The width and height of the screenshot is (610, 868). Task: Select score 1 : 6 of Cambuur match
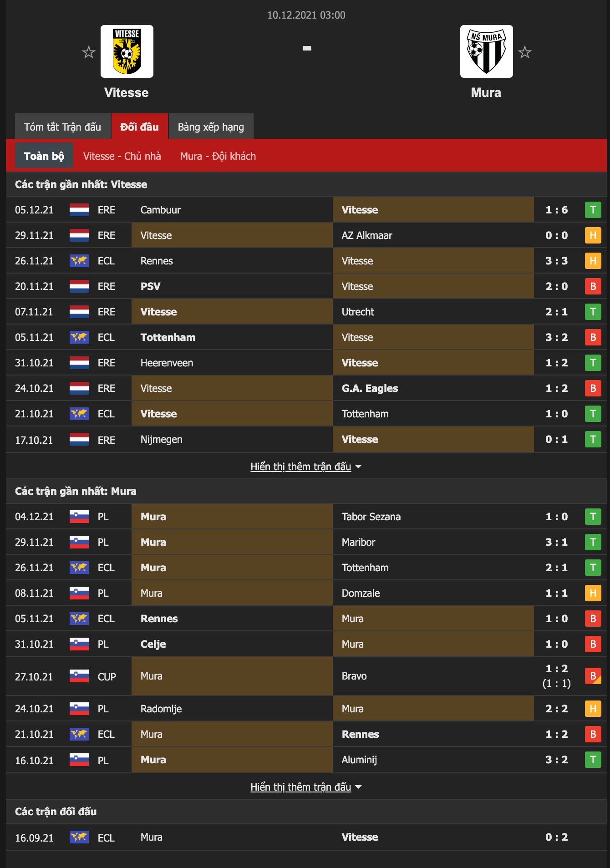pyautogui.click(x=557, y=210)
